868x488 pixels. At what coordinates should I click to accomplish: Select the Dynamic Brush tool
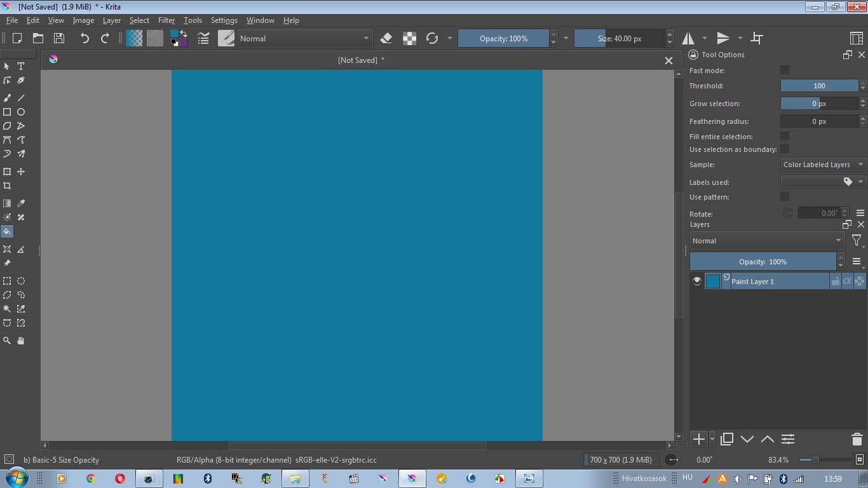pos(7,154)
